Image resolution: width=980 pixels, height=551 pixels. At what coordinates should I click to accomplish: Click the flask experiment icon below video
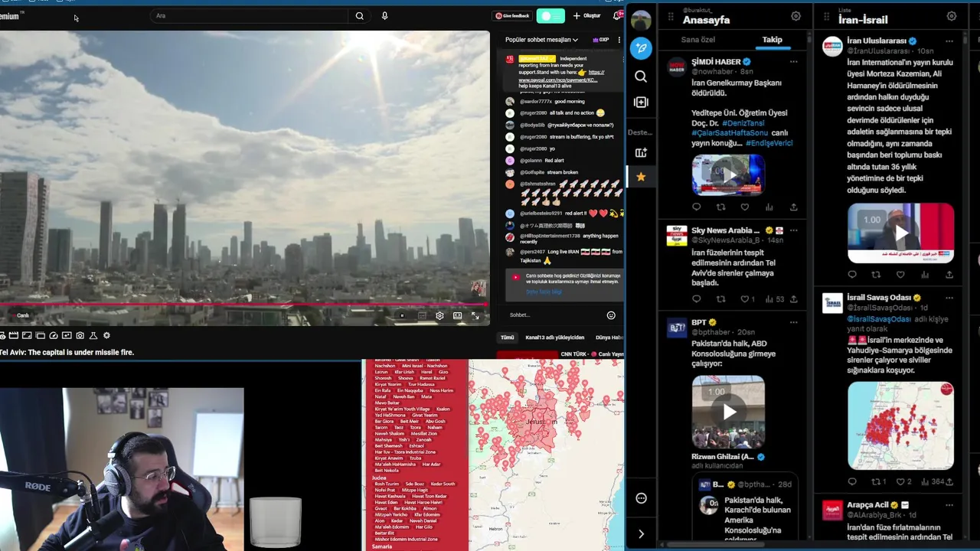pyautogui.click(x=93, y=335)
